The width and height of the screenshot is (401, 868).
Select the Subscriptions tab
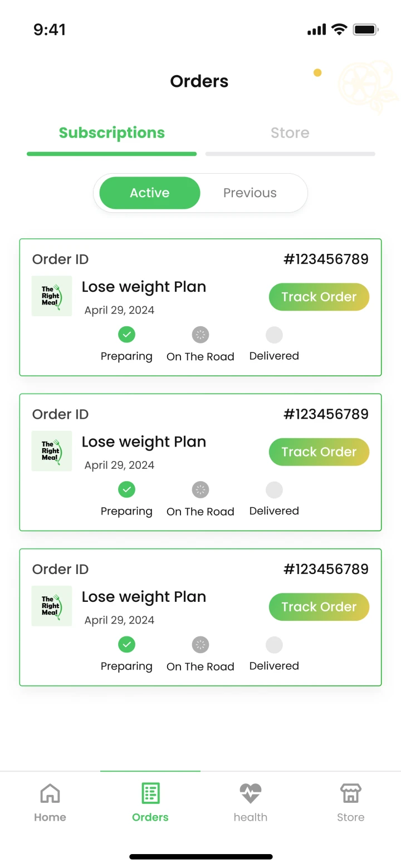112,133
